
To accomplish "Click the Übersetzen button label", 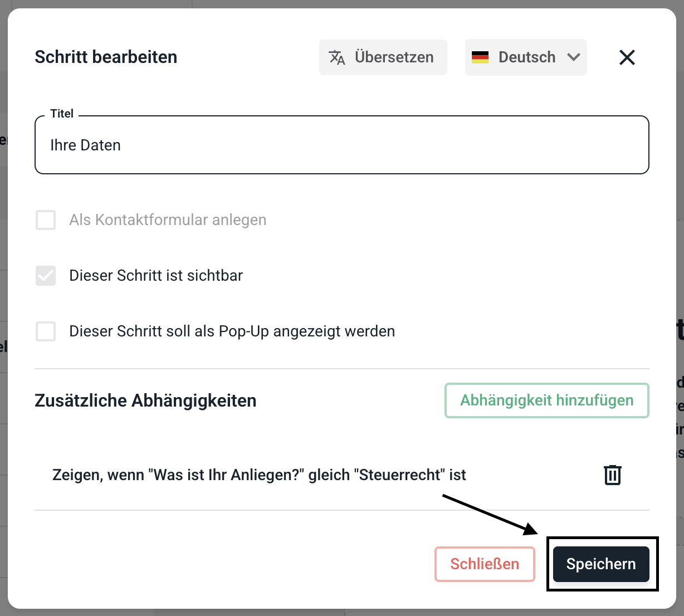I will click(x=394, y=57).
